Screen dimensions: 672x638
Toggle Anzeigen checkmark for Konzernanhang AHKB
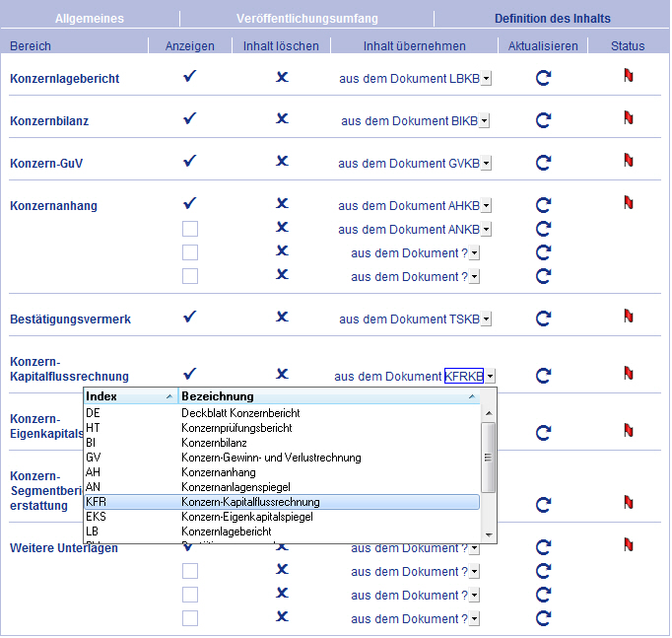point(189,203)
